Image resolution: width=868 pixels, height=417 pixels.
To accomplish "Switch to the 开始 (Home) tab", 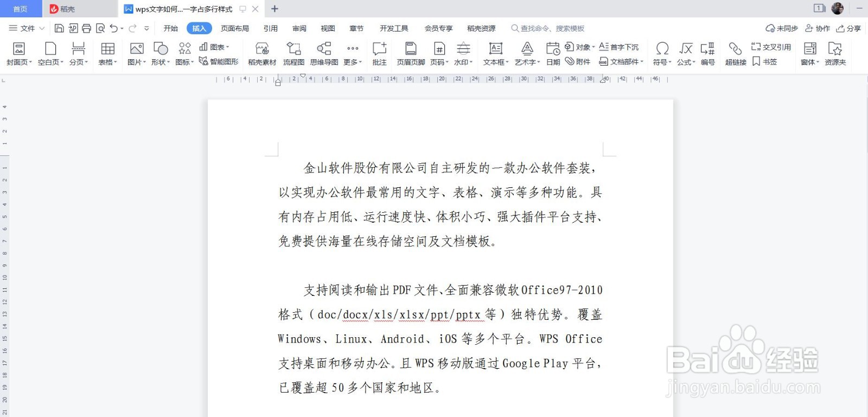I will click(171, 28).
